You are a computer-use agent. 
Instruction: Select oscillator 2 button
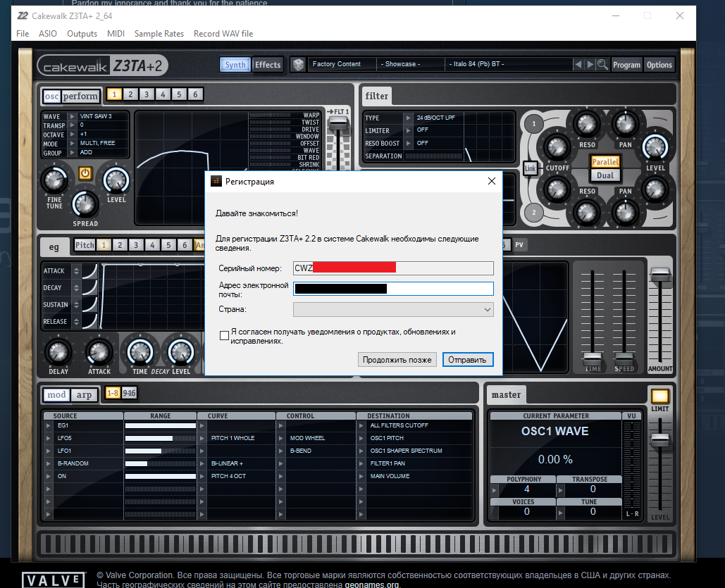point(130,94)
